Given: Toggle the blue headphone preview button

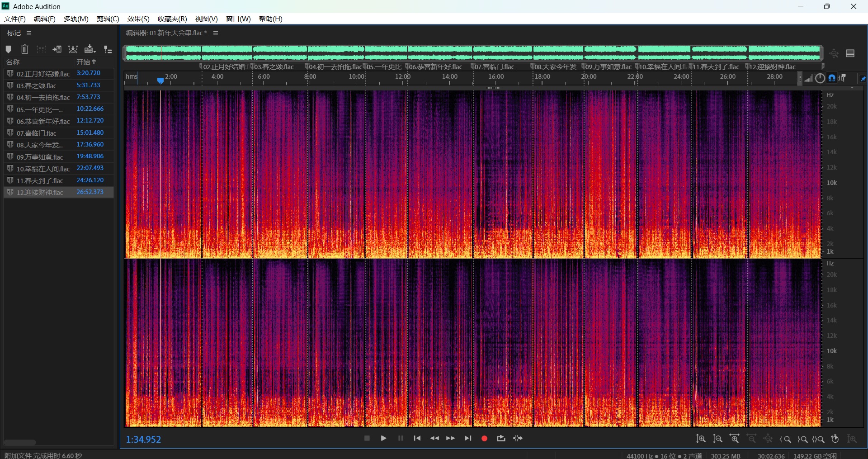Looking at the screenshot, I should (x=832, y=78).
